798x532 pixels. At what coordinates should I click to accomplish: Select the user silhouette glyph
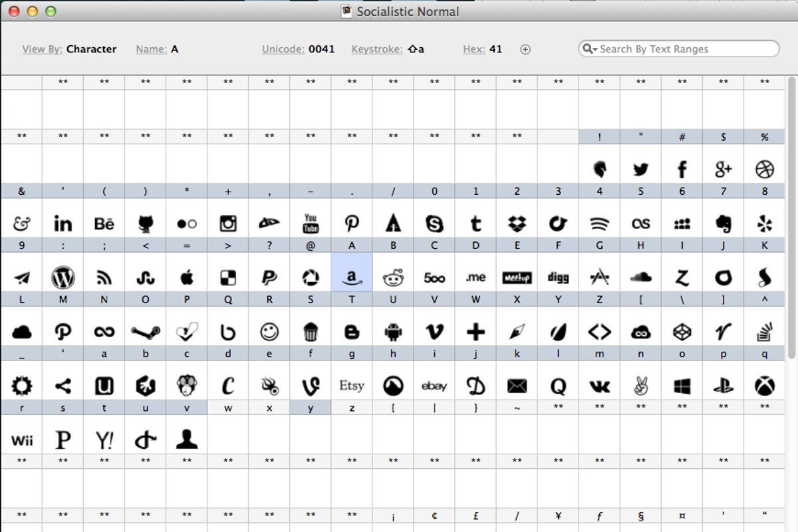(187, 440)
